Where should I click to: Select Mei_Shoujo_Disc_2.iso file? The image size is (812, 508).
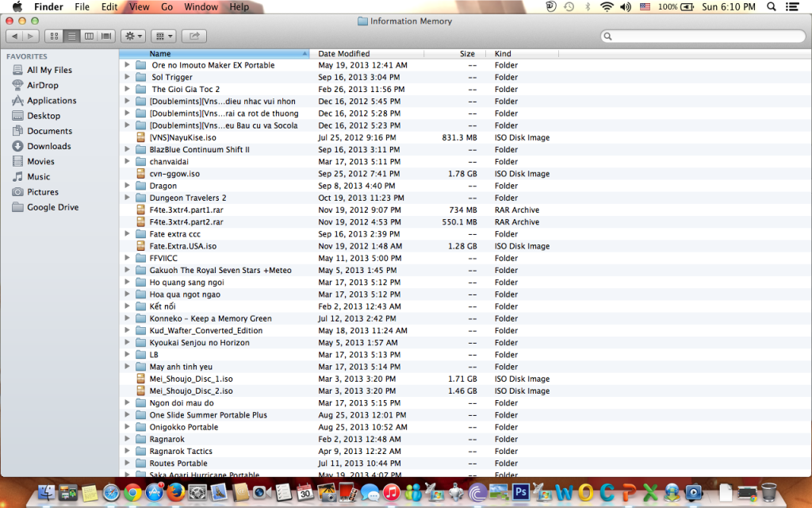coord(191,391)
